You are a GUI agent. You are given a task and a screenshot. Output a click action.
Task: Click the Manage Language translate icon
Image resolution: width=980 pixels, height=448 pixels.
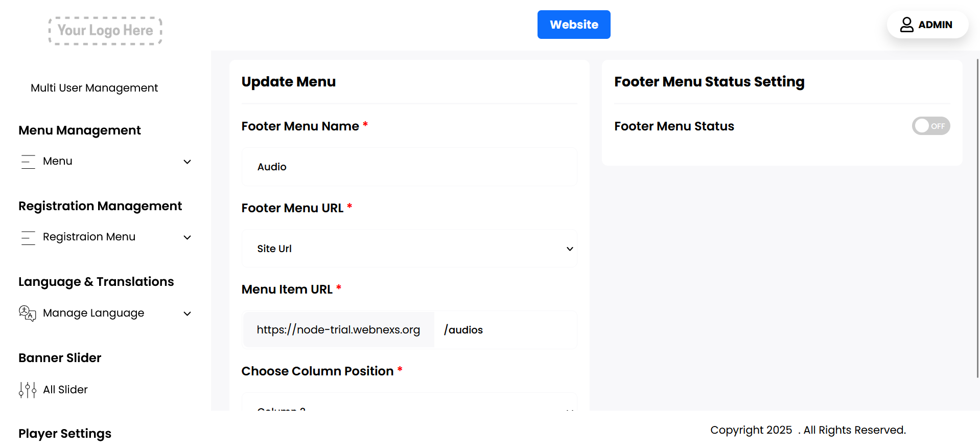(28, 313)
